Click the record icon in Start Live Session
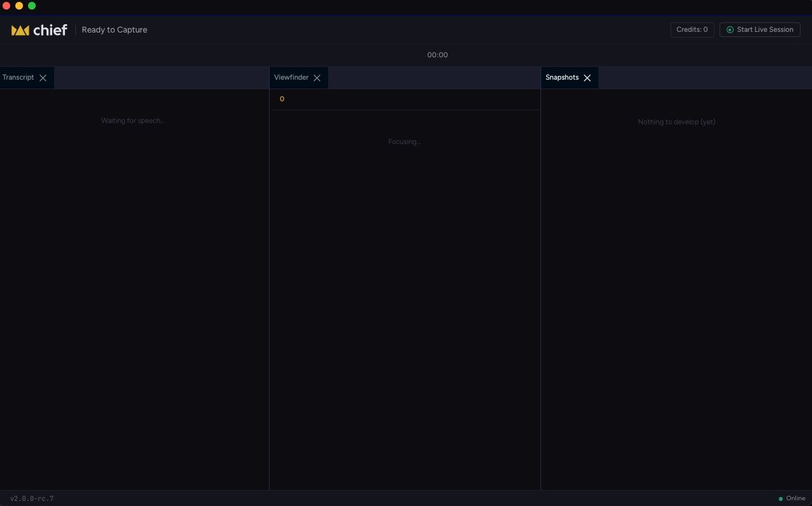The image size is (812, 506). pos(730,30)
